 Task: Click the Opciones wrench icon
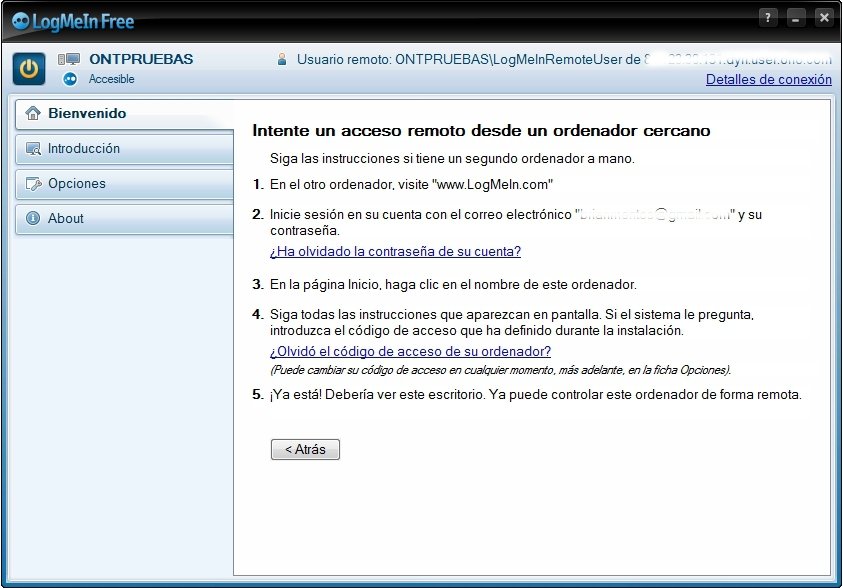click(33, 183)
